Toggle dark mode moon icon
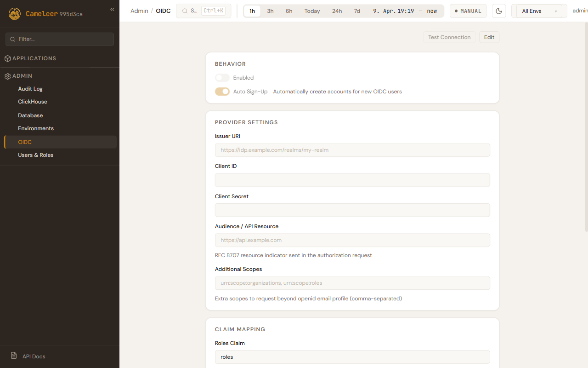 pos(499,11)
